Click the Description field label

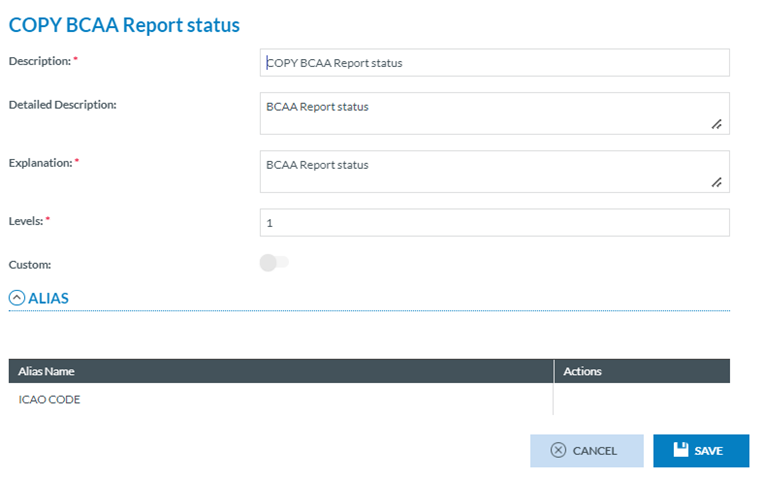(39, 61)
